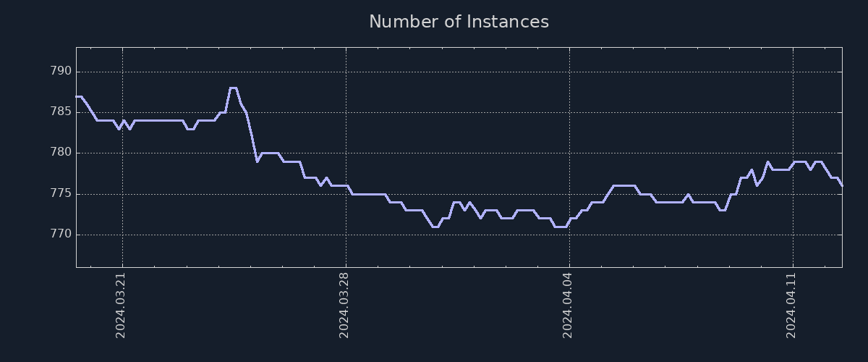Click the 775 y-axis label
The height and width of the screenshot is (362, 868).
tap(61, 194)
